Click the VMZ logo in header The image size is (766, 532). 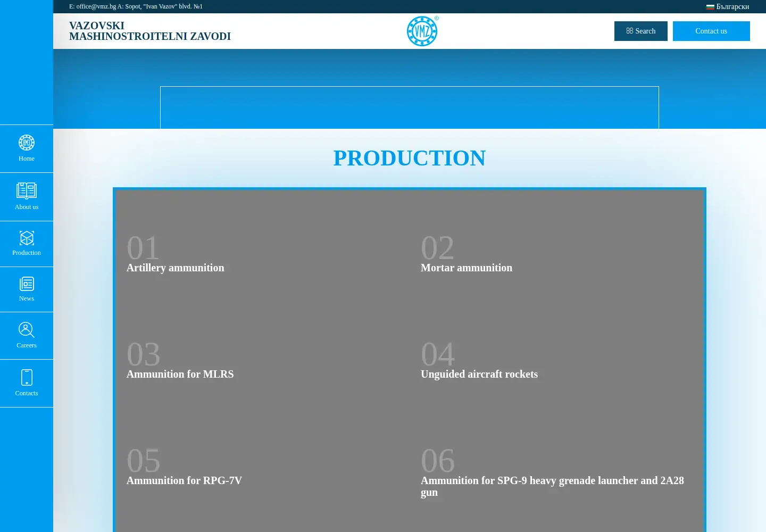(422, 31)
